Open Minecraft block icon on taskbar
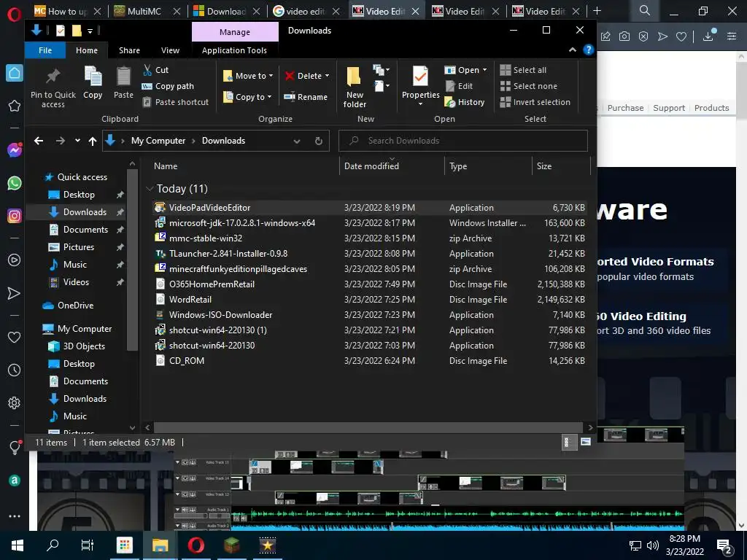Screen dimensions: 747x560 (231, 545)
